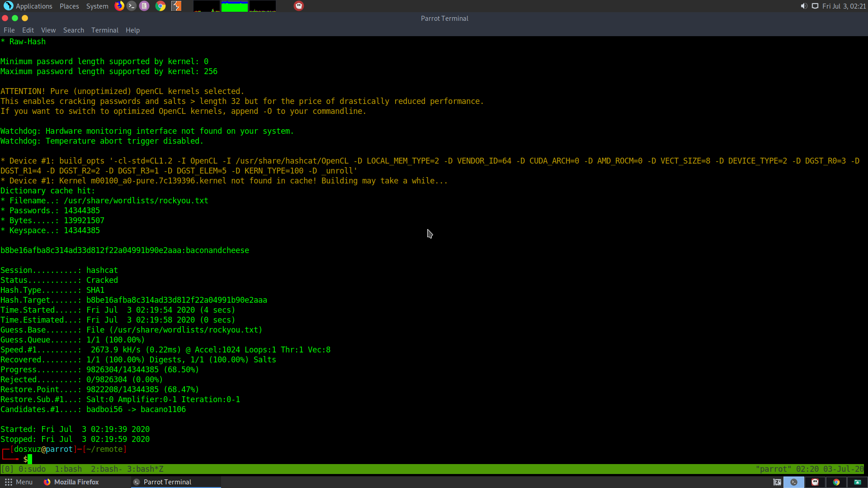Click the purple document launcher icon
Image resolution: width=868 pixels, height=488 pixels.
pyautogui.click(x=144, y=6)
